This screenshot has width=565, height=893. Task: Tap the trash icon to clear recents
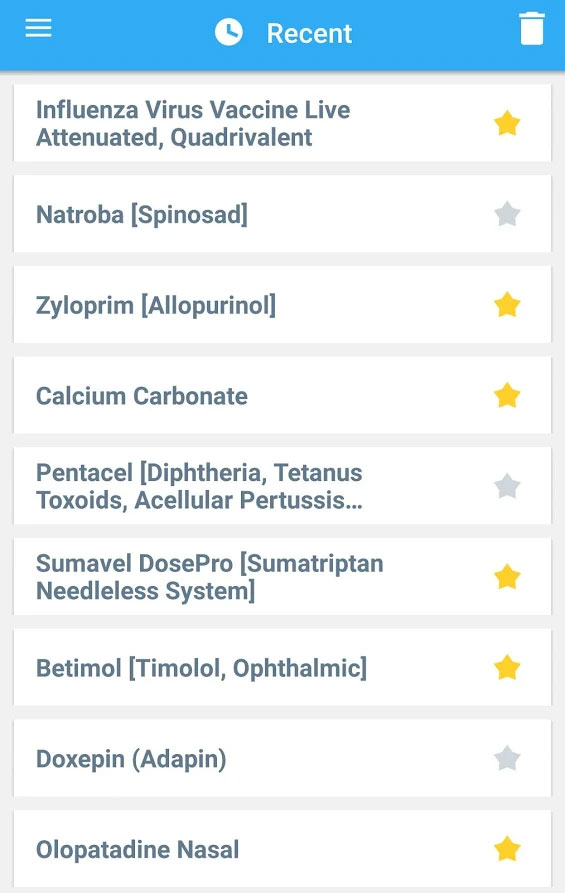(532, 28)
